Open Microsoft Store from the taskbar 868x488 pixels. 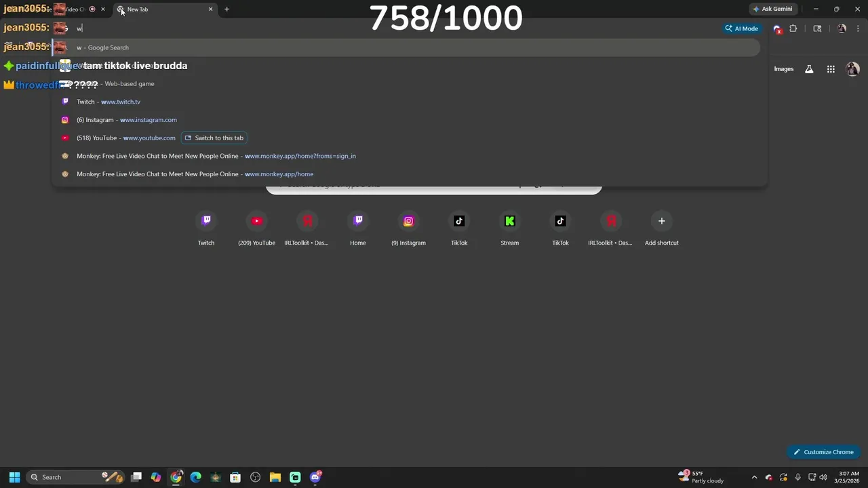[235, 477]
